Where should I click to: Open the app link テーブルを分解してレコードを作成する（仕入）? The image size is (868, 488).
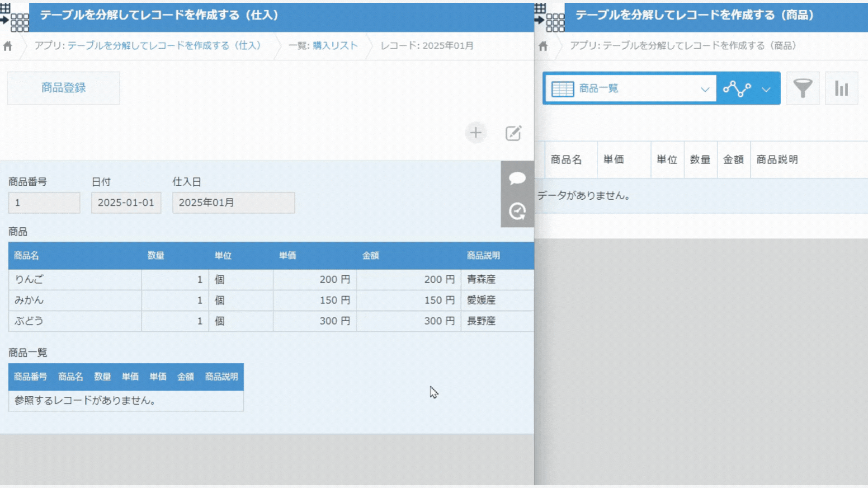click(164, 46)
